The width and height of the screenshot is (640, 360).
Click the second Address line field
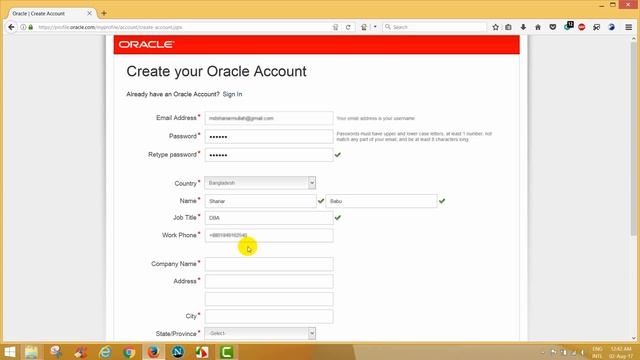click(x=269, y=299)
